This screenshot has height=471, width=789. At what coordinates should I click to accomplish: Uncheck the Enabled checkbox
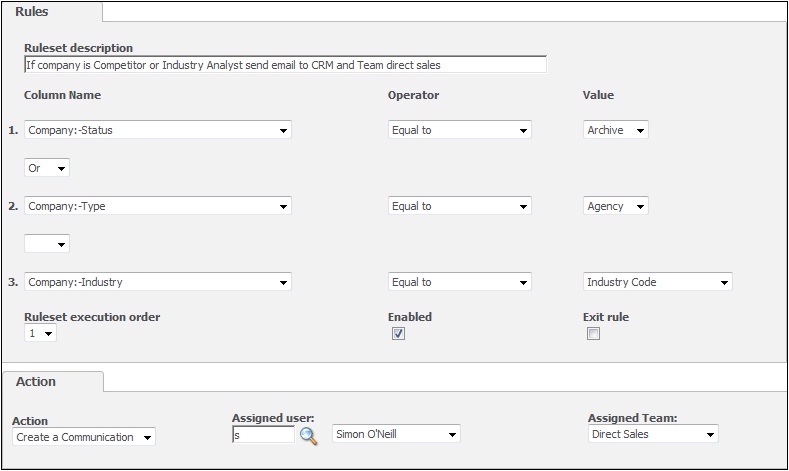point(398,334)
